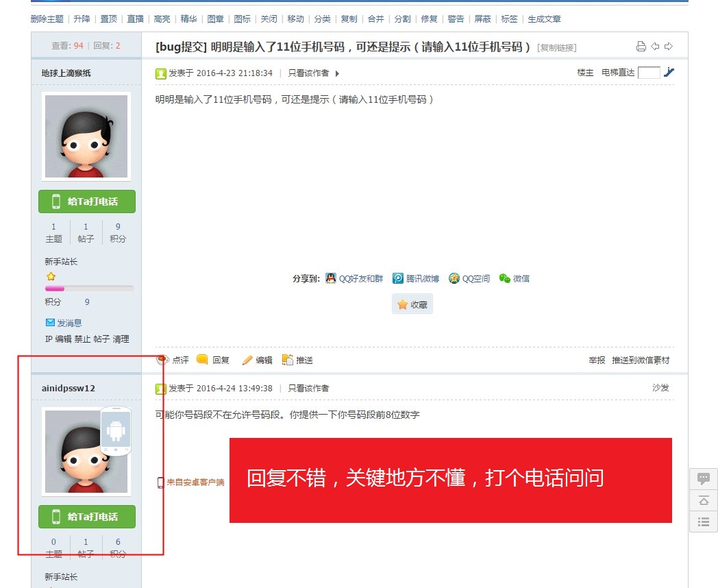The image size is (718, 588).
Task: Click 删除主题 in moderation bar
Action: pos(47,19)
